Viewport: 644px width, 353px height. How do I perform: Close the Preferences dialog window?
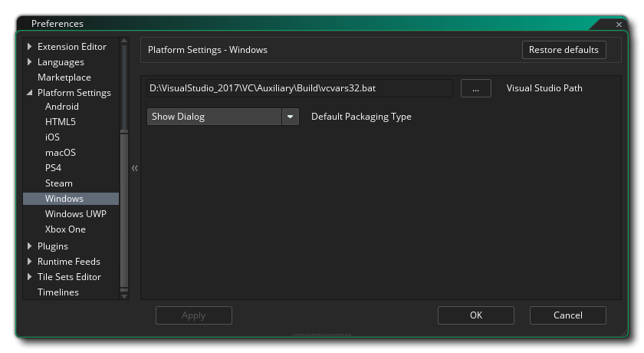pos(619,25)
